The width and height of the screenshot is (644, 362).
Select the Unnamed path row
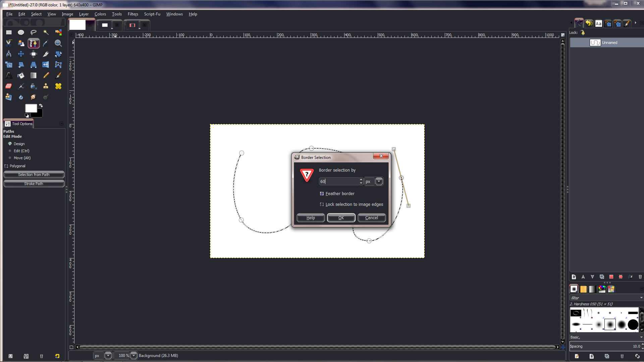[606, 43]
